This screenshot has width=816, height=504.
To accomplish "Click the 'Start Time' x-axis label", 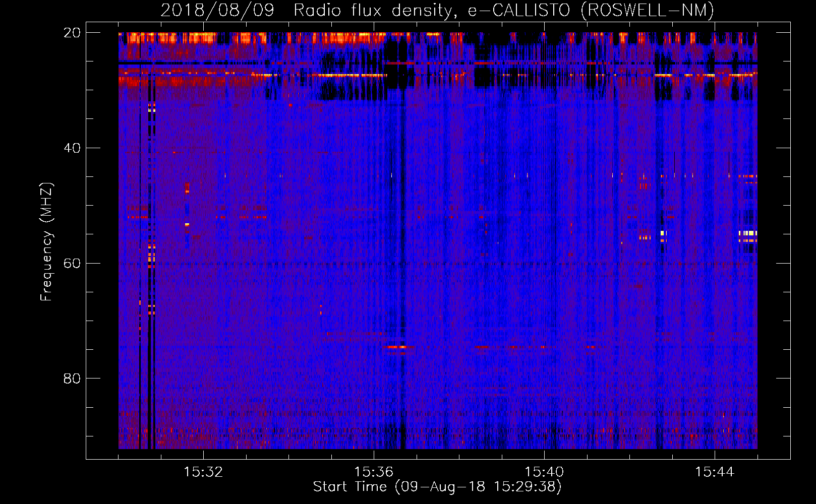I will pos(437,487).
